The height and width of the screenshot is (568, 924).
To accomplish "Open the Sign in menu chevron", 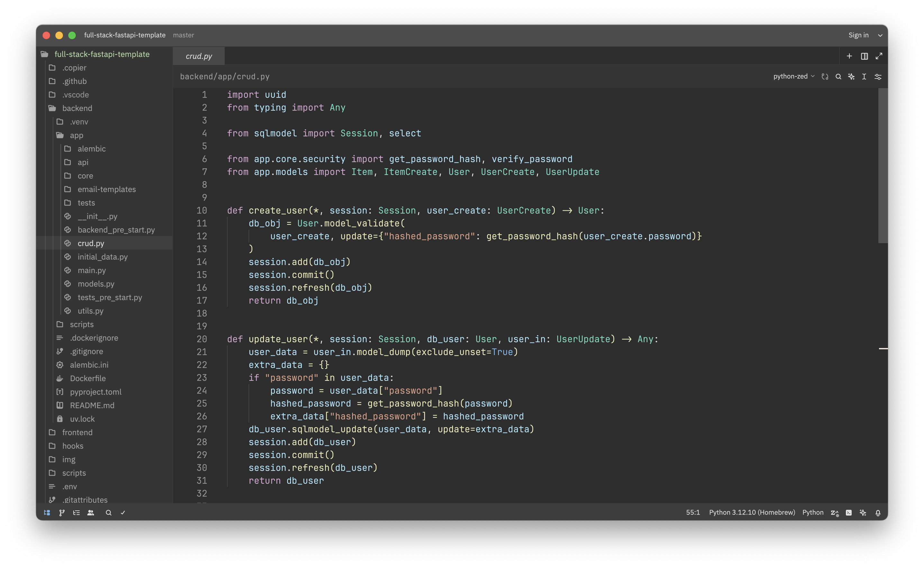I will coord(880,35).
